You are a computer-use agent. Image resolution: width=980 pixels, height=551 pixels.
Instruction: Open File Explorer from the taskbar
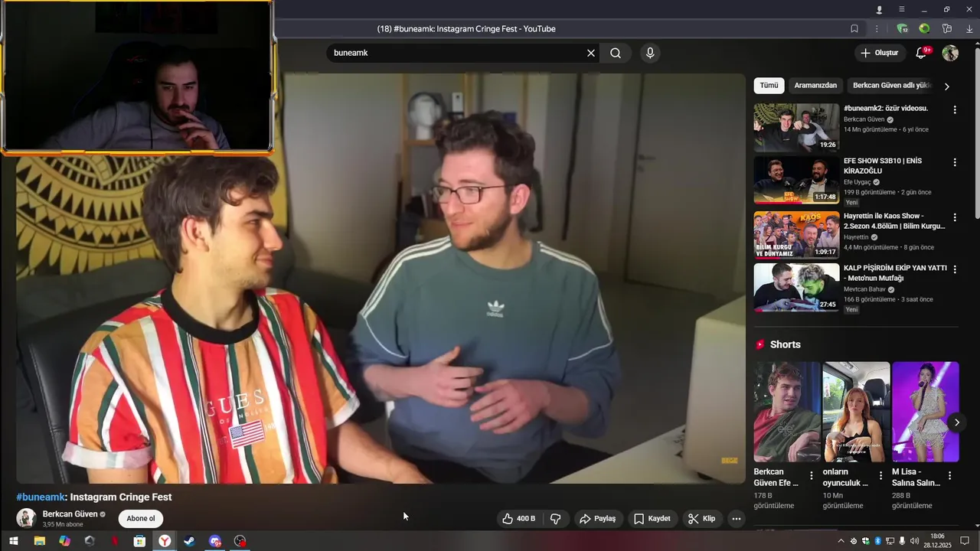click(39, 541)
